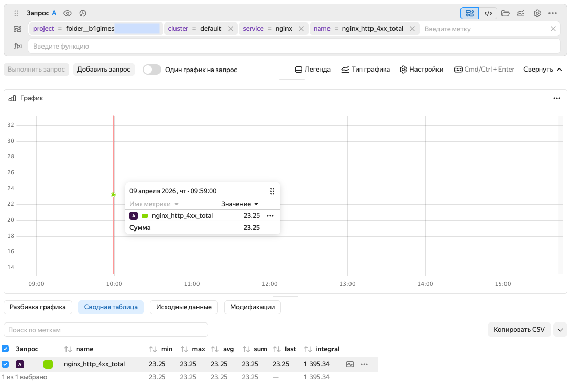Toggle 'Один график на запрос' switch
Image resolution: width=571 pixels, height=392 pixels.
click(x=152, y=70)
